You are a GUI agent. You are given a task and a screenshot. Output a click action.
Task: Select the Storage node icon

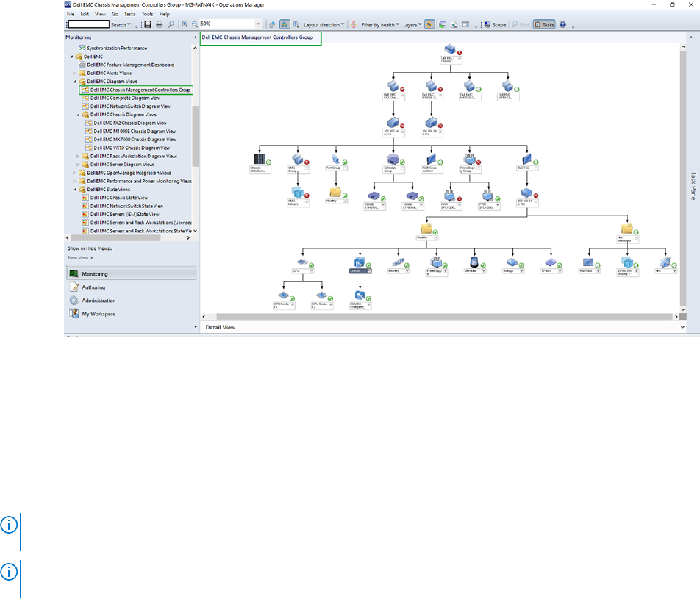[512, 262]
